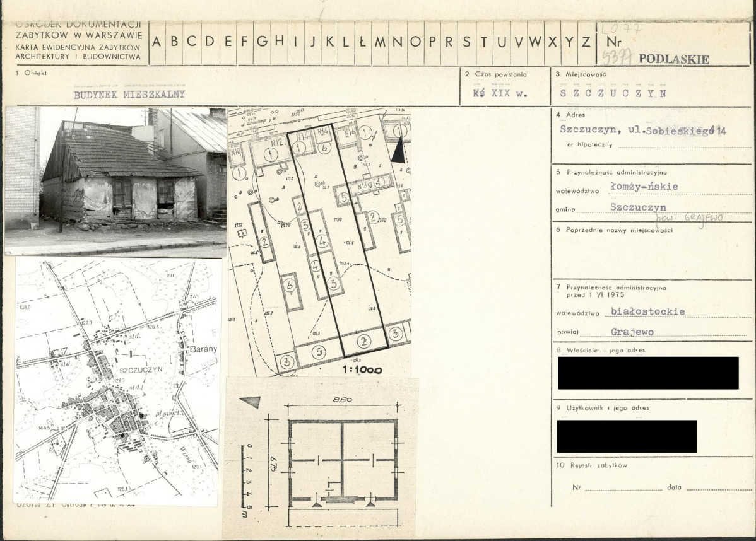Click the address field with Sobieskiego 14
Screen dimensions: 756x541
642,130
